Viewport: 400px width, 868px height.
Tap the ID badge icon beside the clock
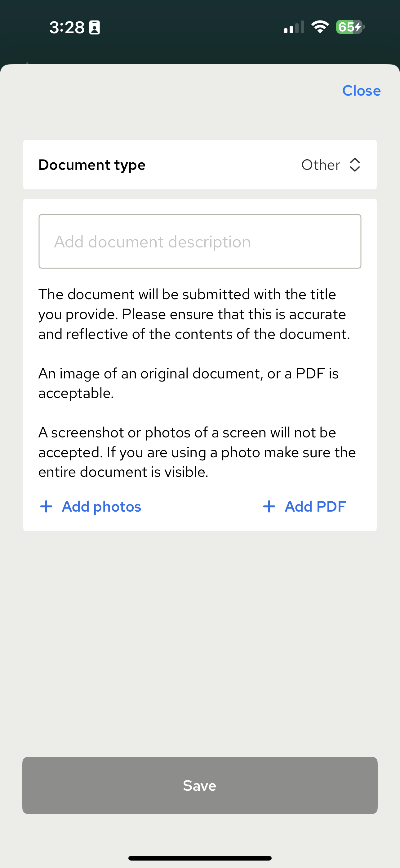[x=94, y=27]
